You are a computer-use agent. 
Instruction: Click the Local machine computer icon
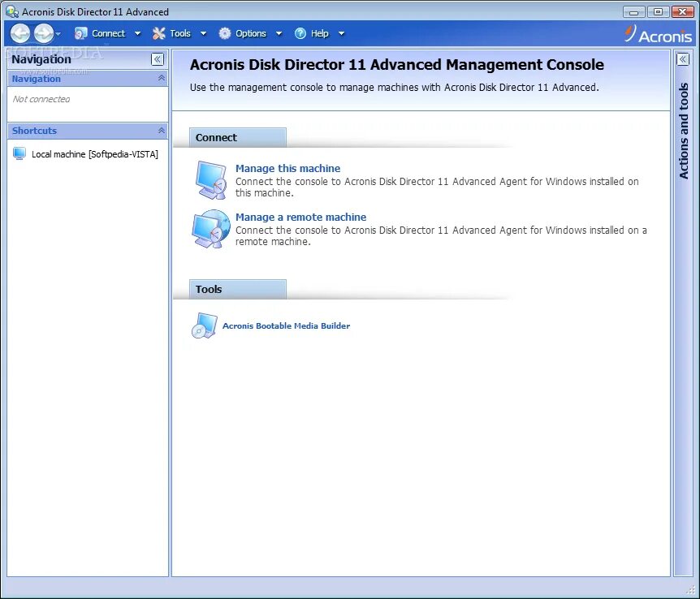[19, 154]
